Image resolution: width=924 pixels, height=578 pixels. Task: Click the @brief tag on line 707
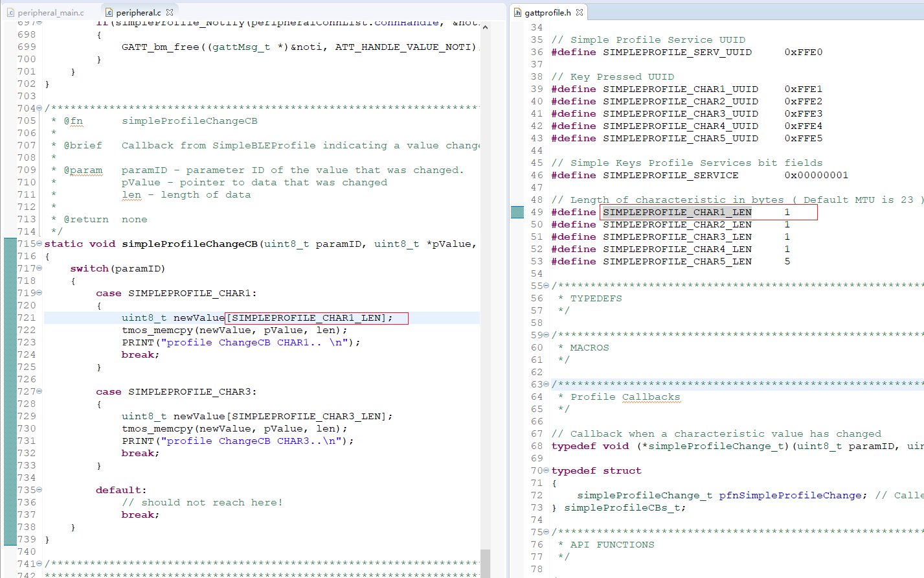(83, 145)
